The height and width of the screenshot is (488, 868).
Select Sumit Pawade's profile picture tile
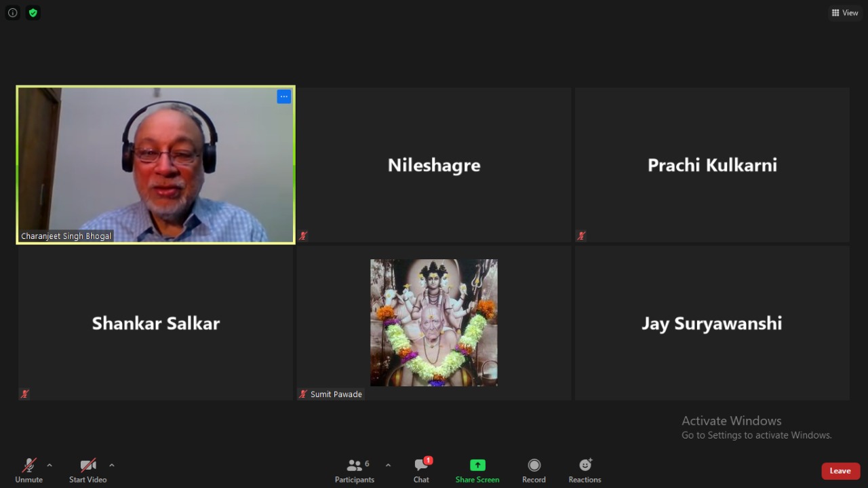434,322
